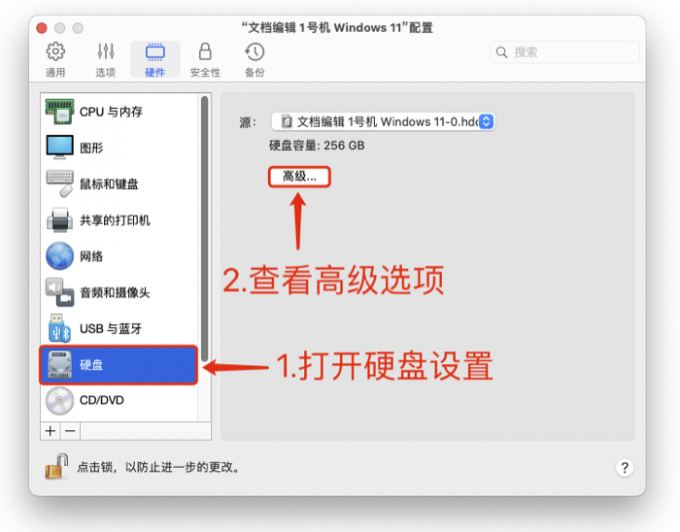
Task: Click the USB stick icon for USB 与蓝牙
Action: tap(60, 328)
